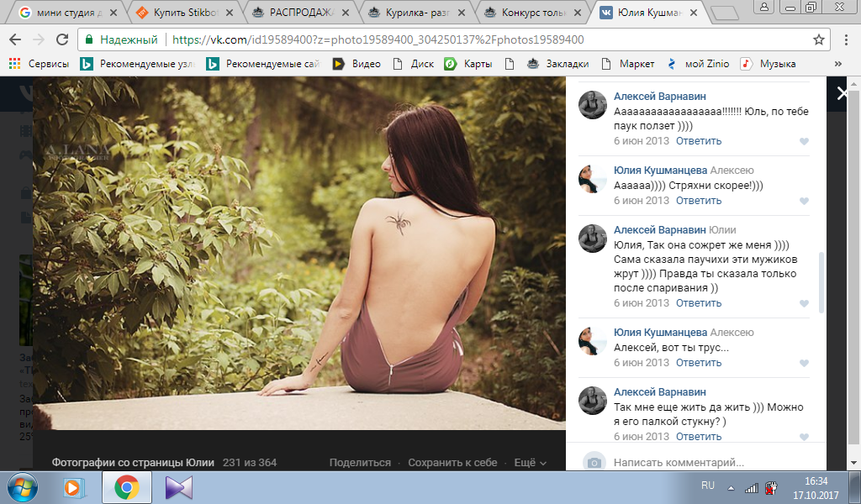
Task: Like the "Стряхни скорее" comment heart
Action: (804, 202)
